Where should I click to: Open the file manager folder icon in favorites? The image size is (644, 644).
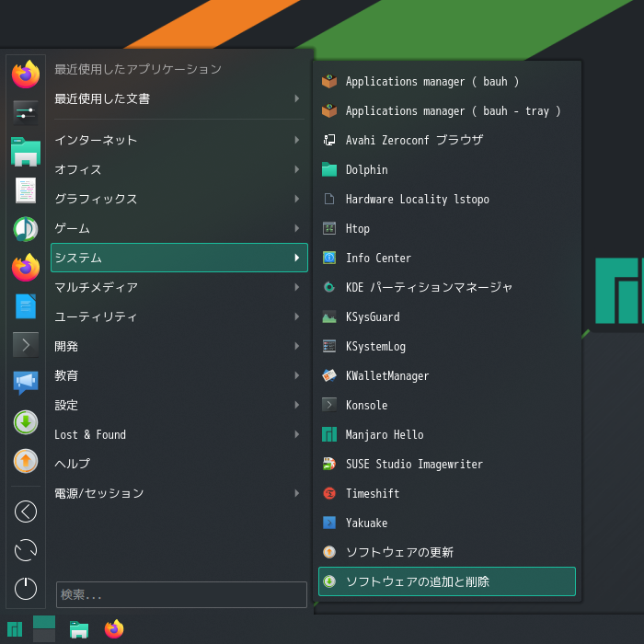click(x=26, y=152)
